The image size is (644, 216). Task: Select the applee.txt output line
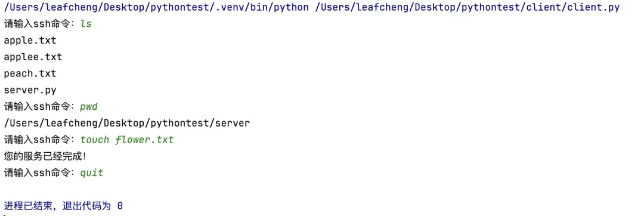pyautogui.click(x=33, y=57)
